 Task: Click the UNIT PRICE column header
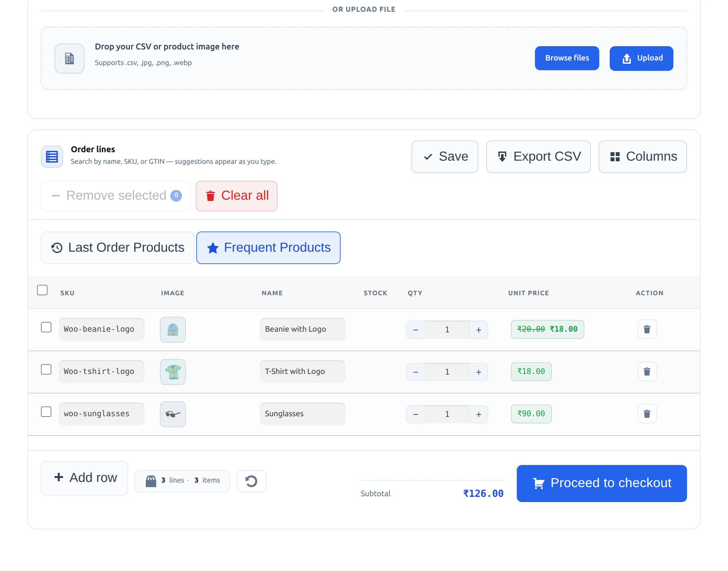528,293
